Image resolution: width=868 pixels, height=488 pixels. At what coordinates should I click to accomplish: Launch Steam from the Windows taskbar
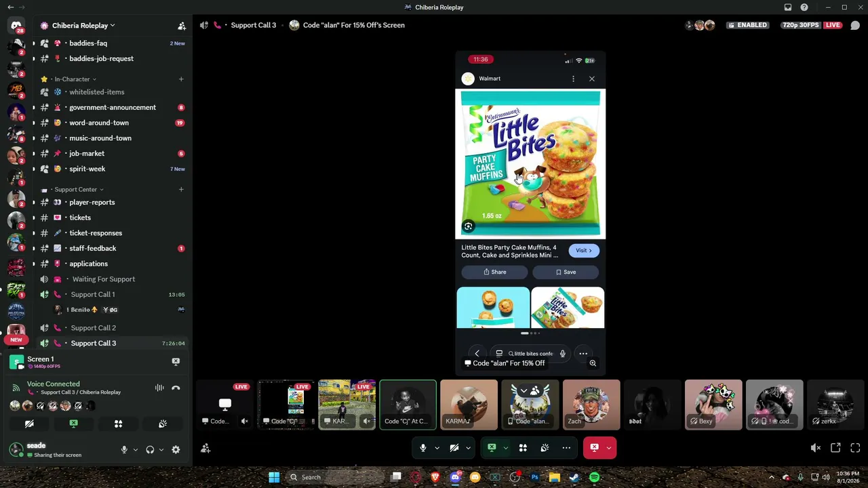point(574,477)
